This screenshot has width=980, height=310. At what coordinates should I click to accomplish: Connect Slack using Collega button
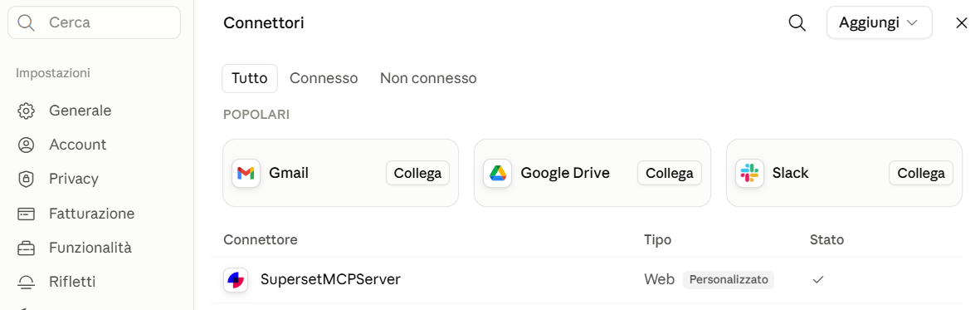coord(920,174)
